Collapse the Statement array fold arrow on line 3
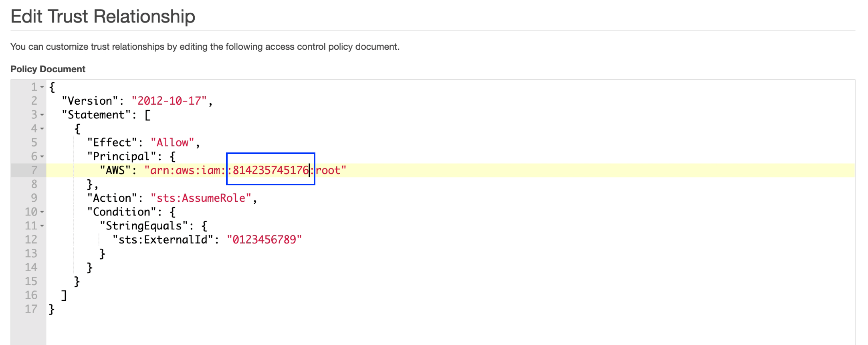 coord(42,115)
